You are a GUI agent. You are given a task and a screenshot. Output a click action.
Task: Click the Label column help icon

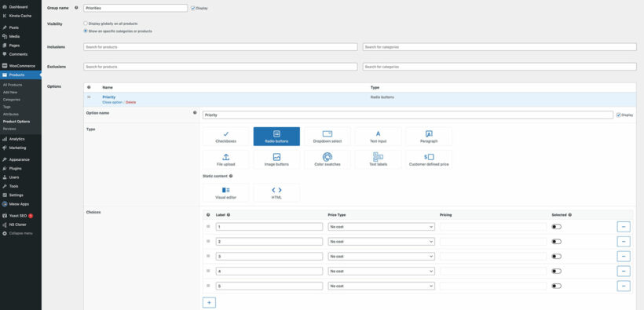coord(229,215)
